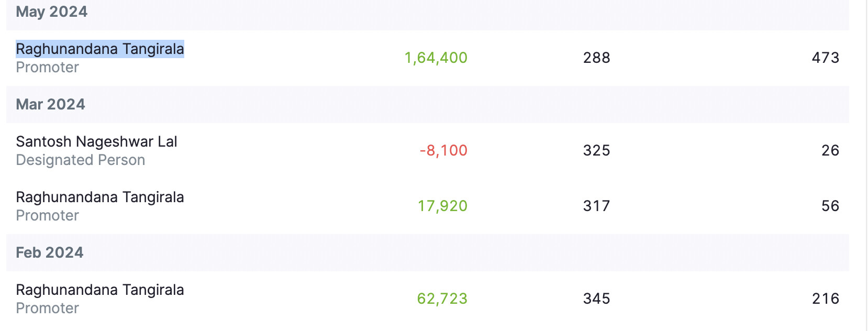This screenshot has height=331, width=868.
Task: Click Promoter label under the May 2024 entry
Action: 47,67
